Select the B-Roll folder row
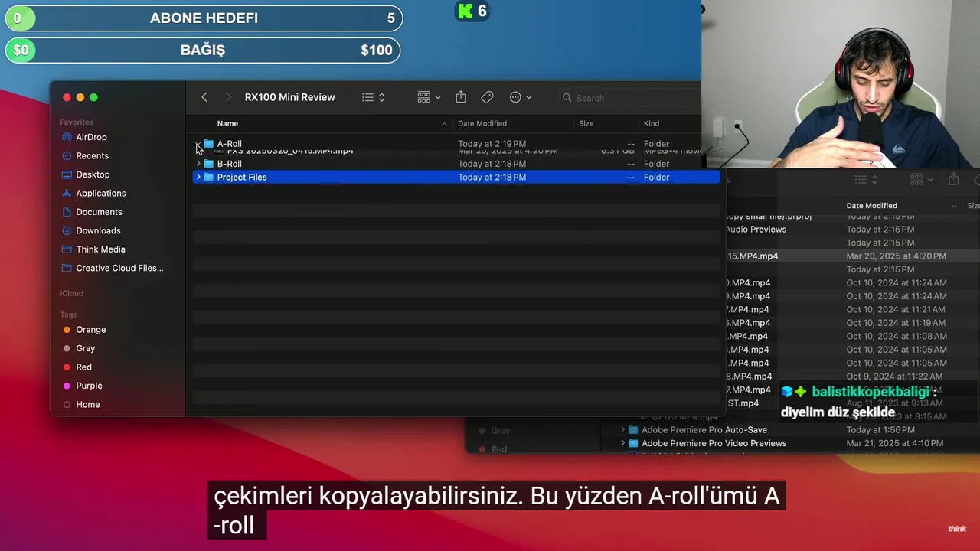 pyautogui.click(x=456, y=164)
